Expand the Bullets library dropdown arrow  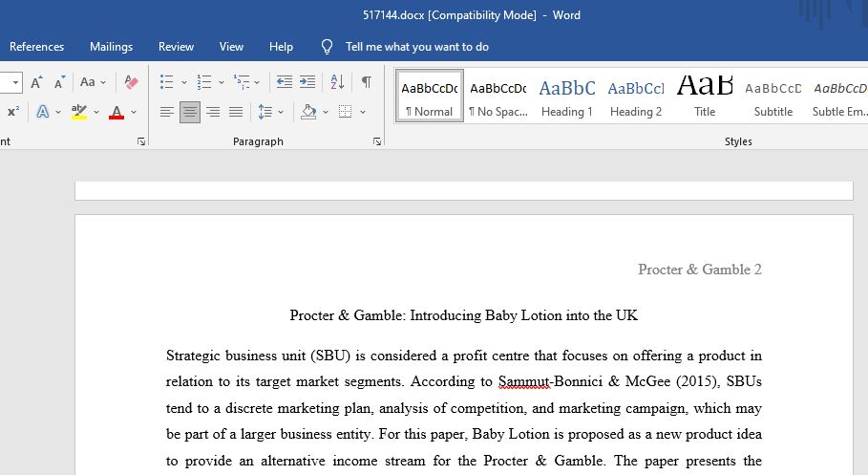[184, 82]
